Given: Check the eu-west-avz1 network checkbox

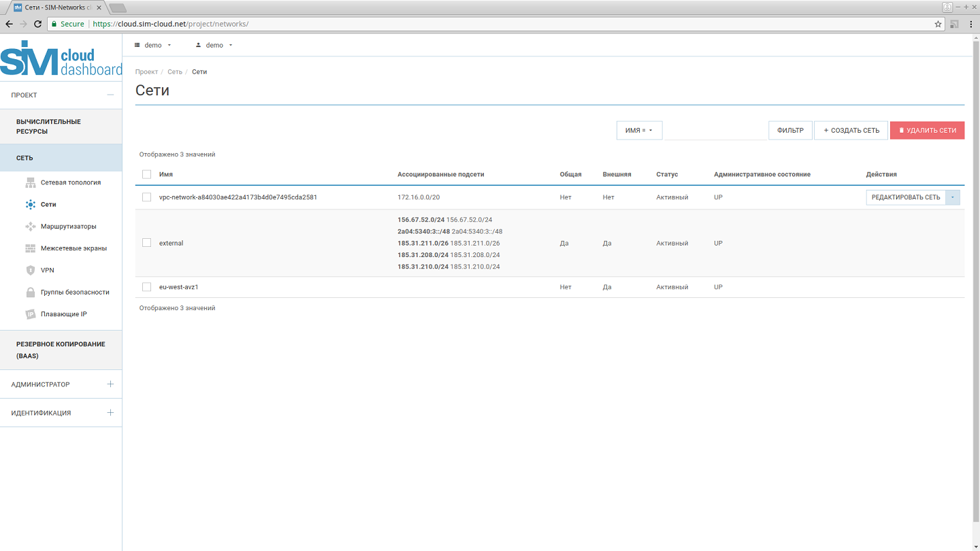Looking at the screenshot, I should coord(146,287).
